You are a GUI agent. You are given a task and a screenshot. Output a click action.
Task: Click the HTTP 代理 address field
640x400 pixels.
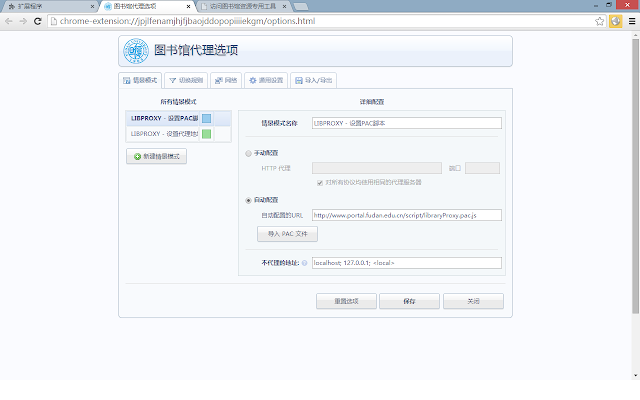coord(377,168)
